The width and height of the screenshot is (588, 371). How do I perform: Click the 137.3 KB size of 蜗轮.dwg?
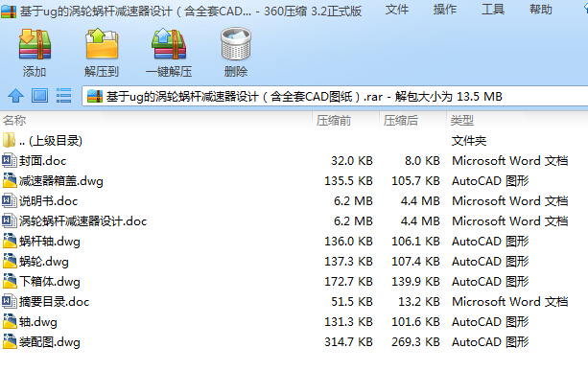tap(348, 262)
